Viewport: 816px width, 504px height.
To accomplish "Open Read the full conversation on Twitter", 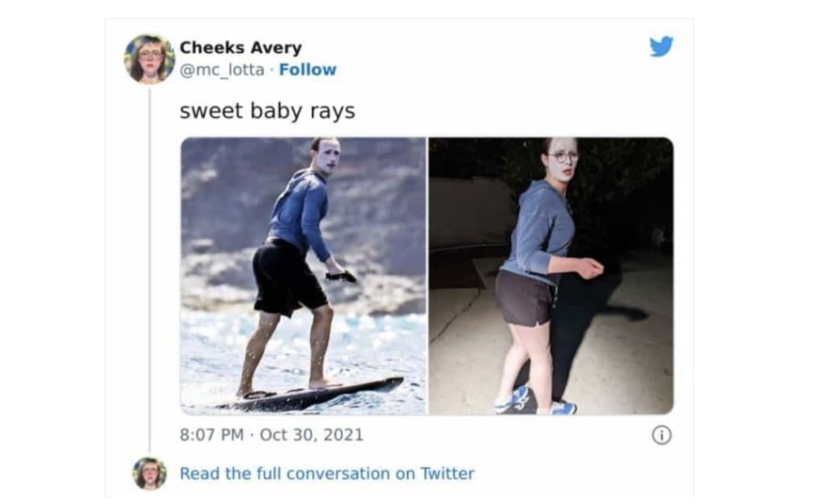I will pyautogui.click(x=327, y=473).
